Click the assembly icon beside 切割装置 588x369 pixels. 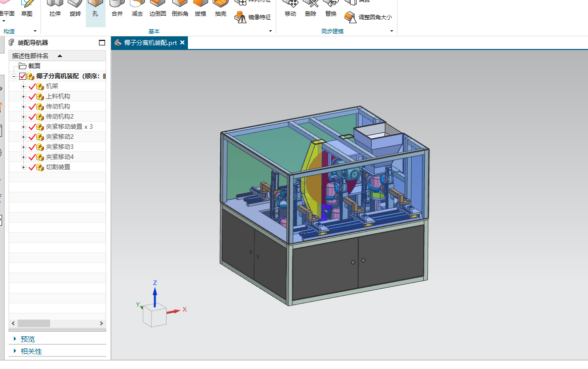tap(40, 167)
